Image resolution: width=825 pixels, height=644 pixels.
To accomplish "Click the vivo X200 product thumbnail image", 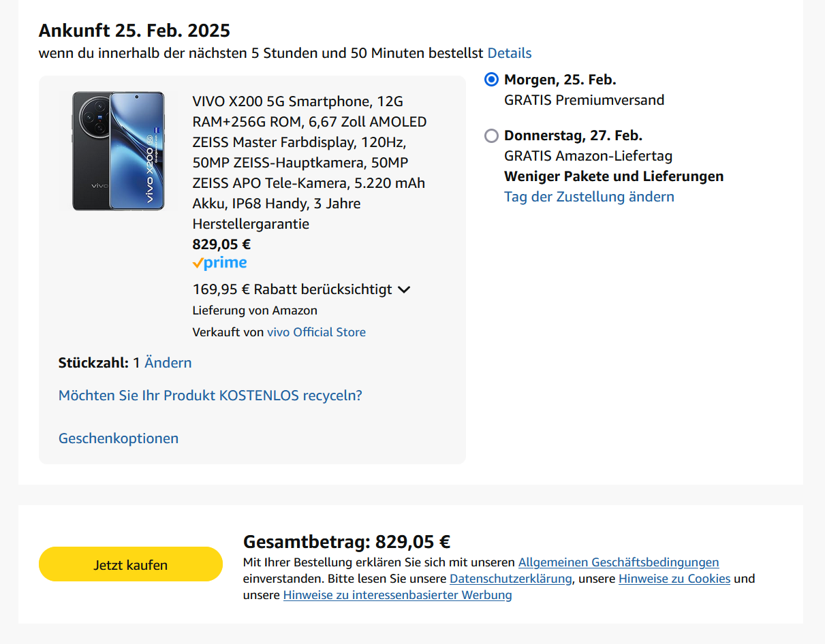I will click(119, 150).
